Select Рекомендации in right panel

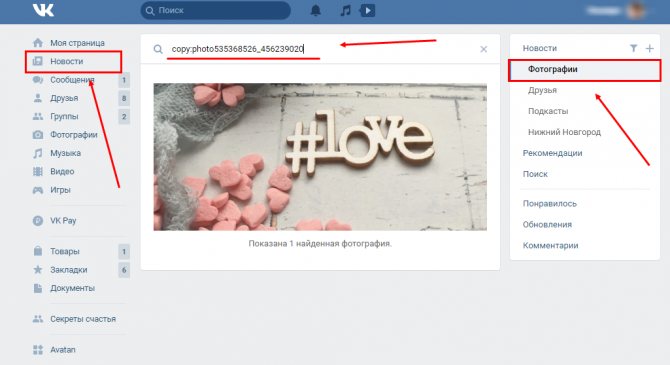tap(552, 153)
